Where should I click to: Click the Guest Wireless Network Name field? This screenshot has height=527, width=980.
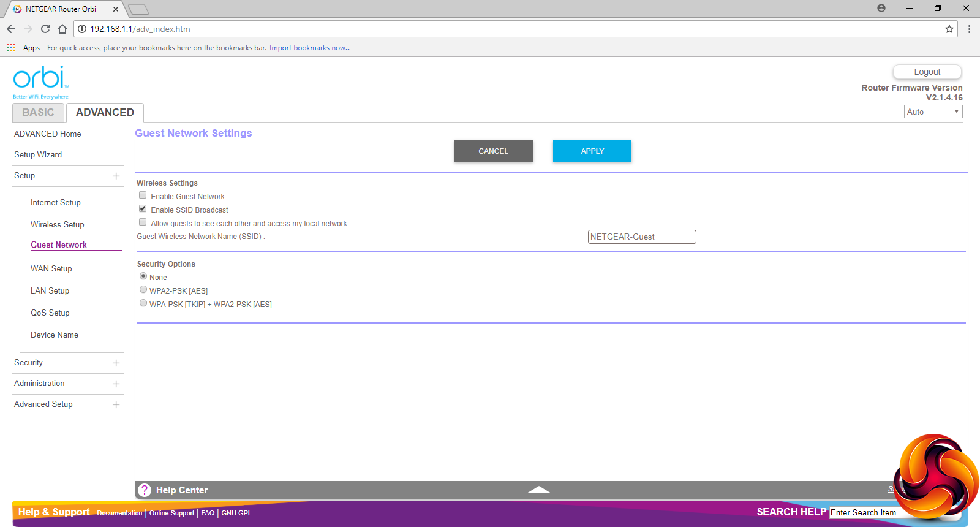click(x=641, y=237)
